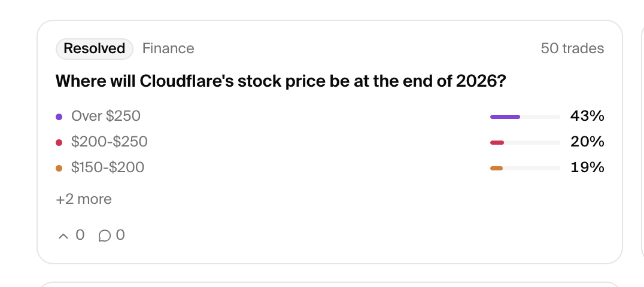Open comments via speech bubble icon
Screen dimensions: 644x287
[x=104, y=236]
